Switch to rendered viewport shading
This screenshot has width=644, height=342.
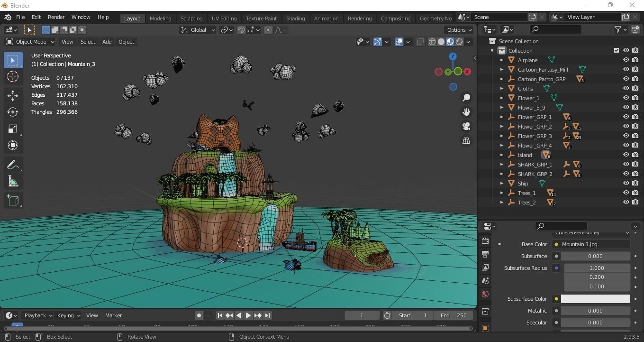(459, 42)
